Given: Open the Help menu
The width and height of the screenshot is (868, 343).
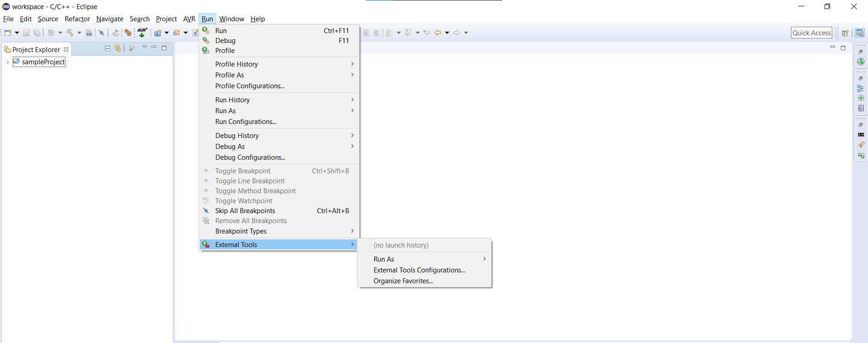Looking at the screenshot, I should pos(258,19).
